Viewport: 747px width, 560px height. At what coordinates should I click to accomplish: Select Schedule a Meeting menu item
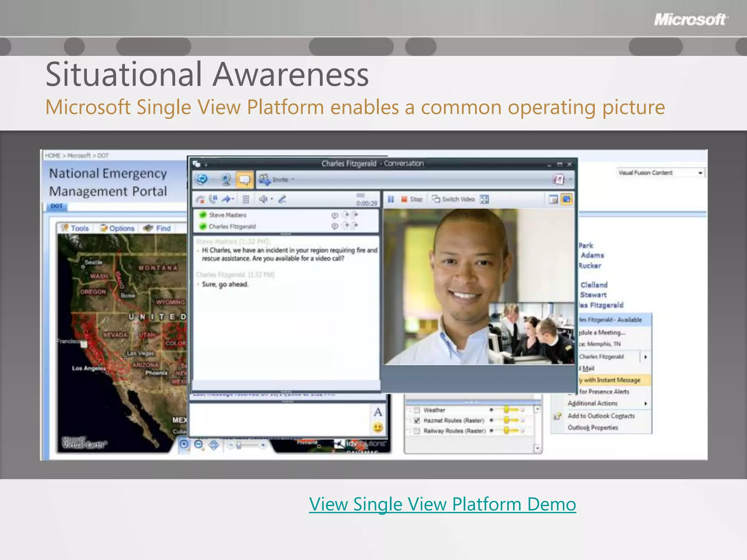(x=602, y=332)
